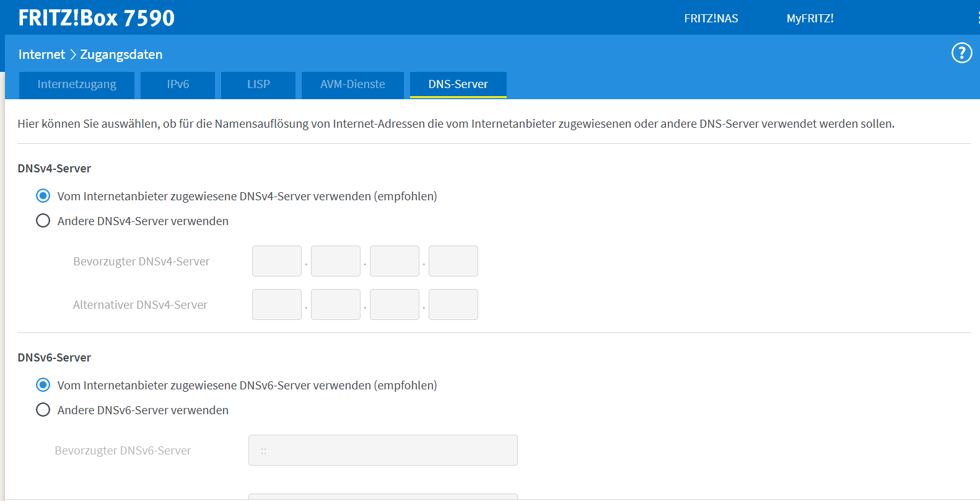Open the LISP tab
The width and height of the screenshot is (980, 501).
[x=258, y=84]
